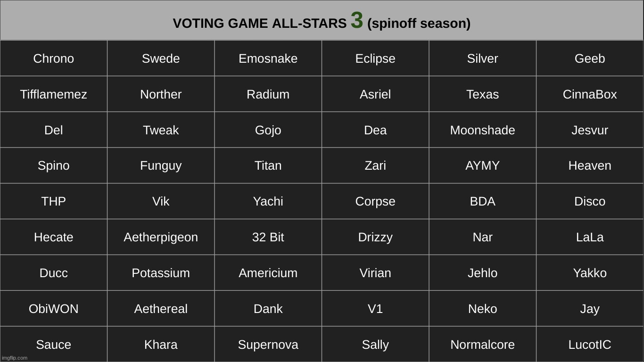
Task: Click the Emosnake name cell
Action: tap(268, 58)
